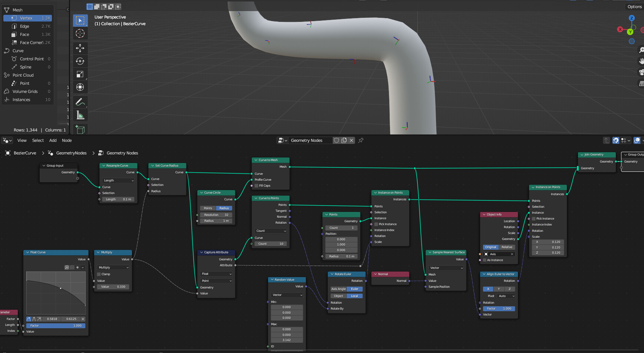The width and height of the screenshot is (644, 353).
Task: Click the Z axis on navigation gizmo
Action: pos(632,18)
